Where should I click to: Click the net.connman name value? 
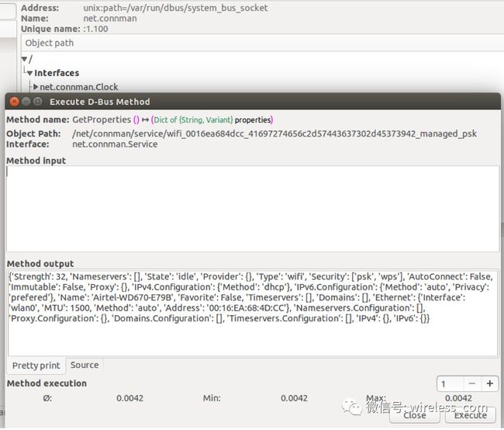coord(110,19)
